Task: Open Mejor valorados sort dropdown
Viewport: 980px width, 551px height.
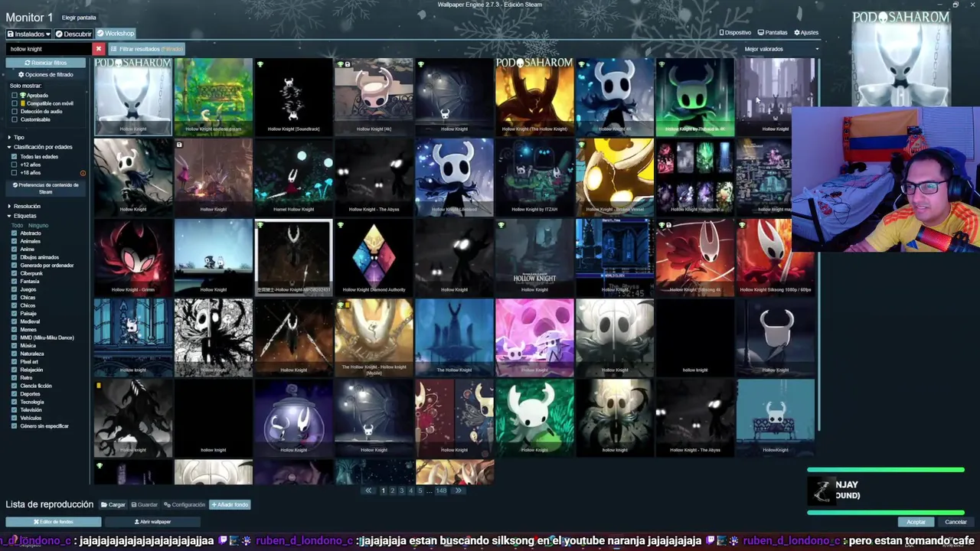Action: click(781, 49)
